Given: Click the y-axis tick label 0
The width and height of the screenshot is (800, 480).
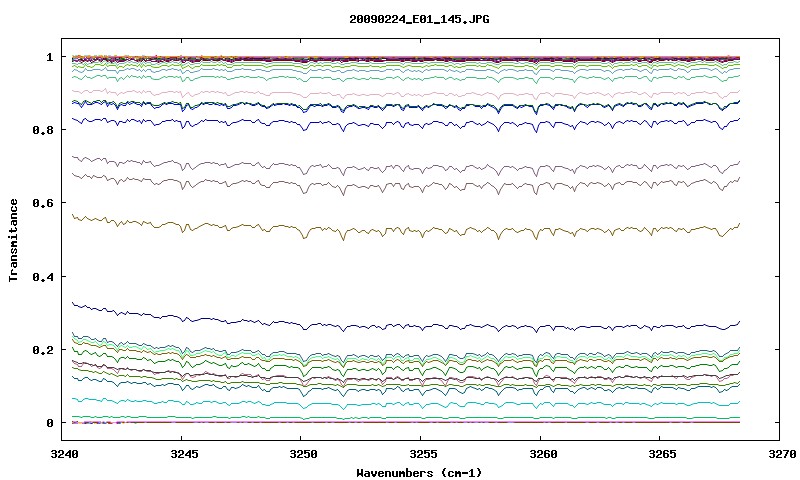Looking at the screenshot, I should pyautogui.click(x=50, y=423).
